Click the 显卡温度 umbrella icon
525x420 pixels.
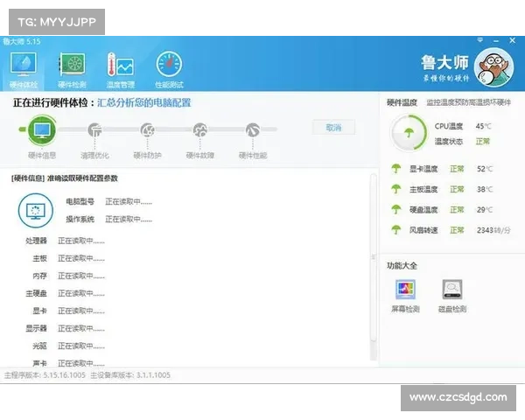[396, 169]
